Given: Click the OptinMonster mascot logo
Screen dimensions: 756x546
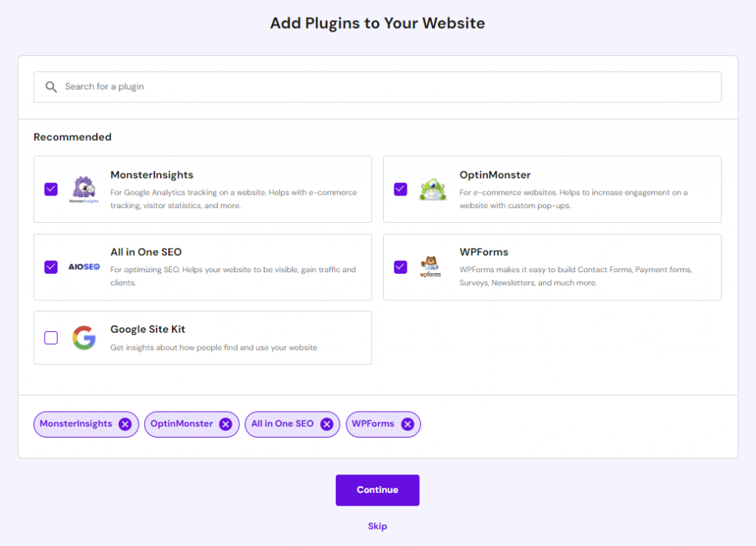Looking at the screenshot, I should click(432, 189).
